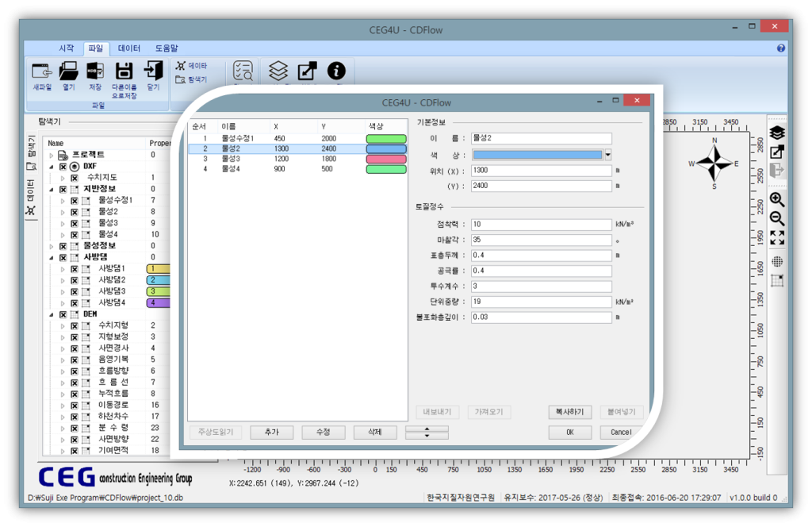Switch to the 파일 ribbon tab

coord(96,48)
